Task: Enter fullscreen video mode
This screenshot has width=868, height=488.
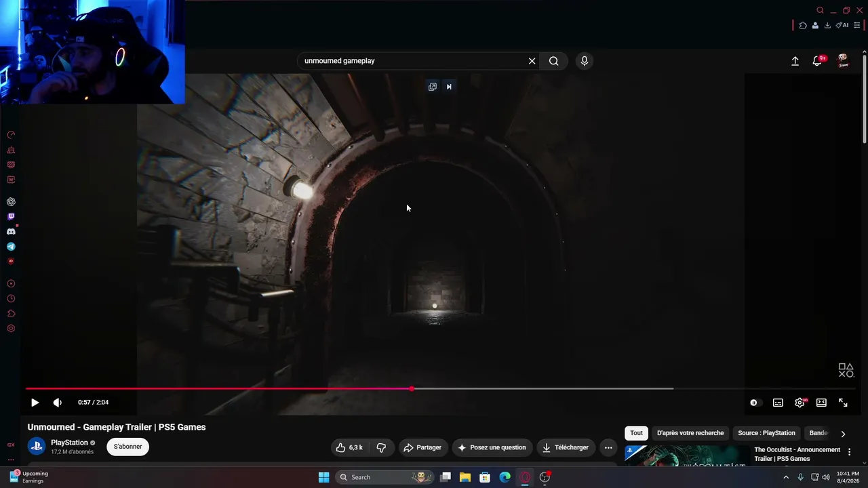Action: 843,403
